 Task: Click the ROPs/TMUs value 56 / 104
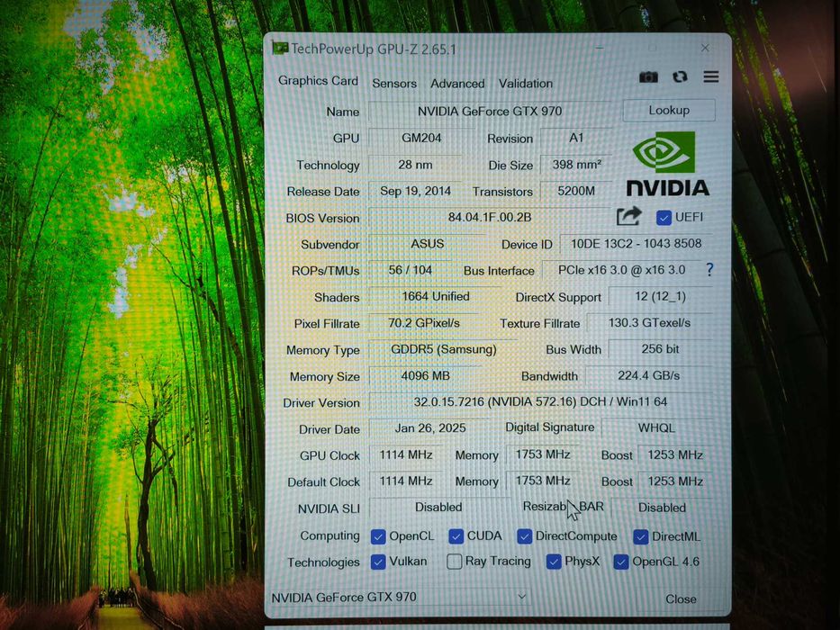(410, 270)
